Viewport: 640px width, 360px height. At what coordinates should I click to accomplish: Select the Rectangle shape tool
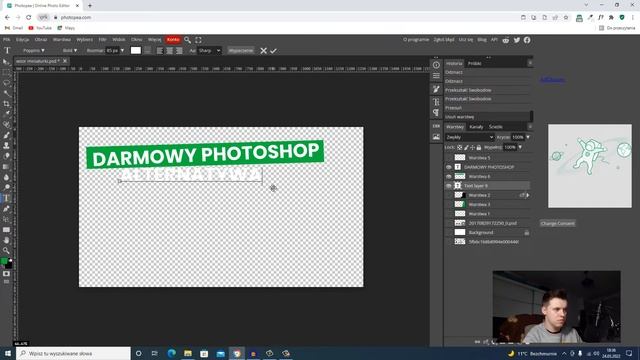point(6,230)
